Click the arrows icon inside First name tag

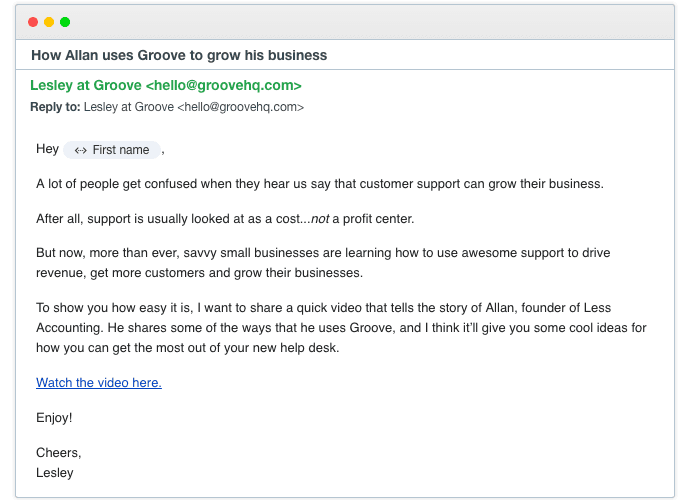point(81,150)
